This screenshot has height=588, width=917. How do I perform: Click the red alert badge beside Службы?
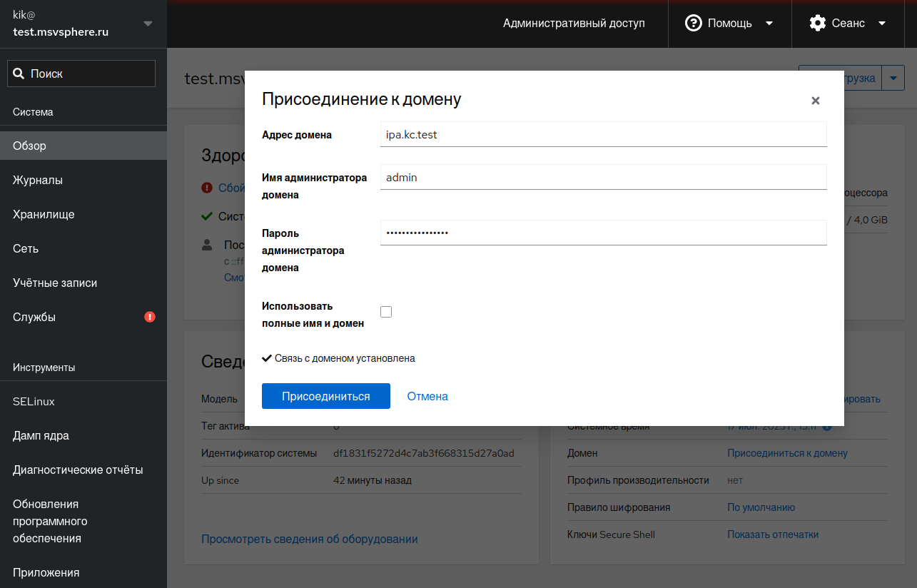(150, 317)
